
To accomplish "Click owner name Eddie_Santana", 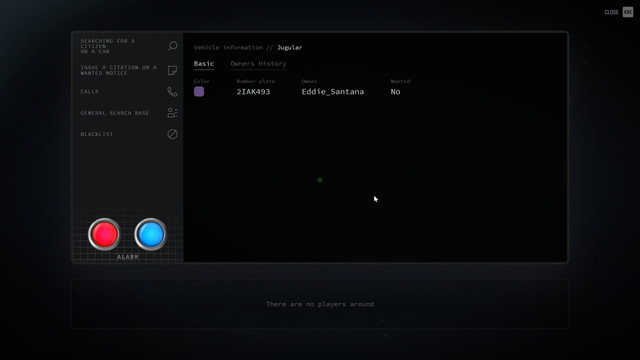I will pyautogui.click(x=333, y=92).
